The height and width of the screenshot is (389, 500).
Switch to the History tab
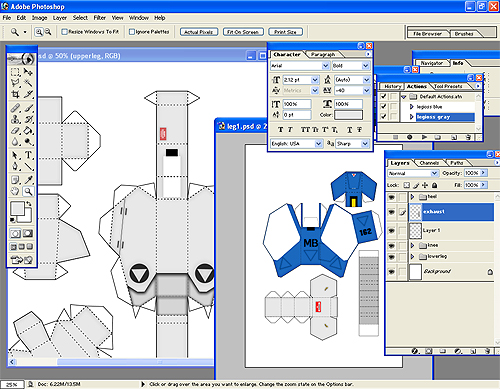393,86
